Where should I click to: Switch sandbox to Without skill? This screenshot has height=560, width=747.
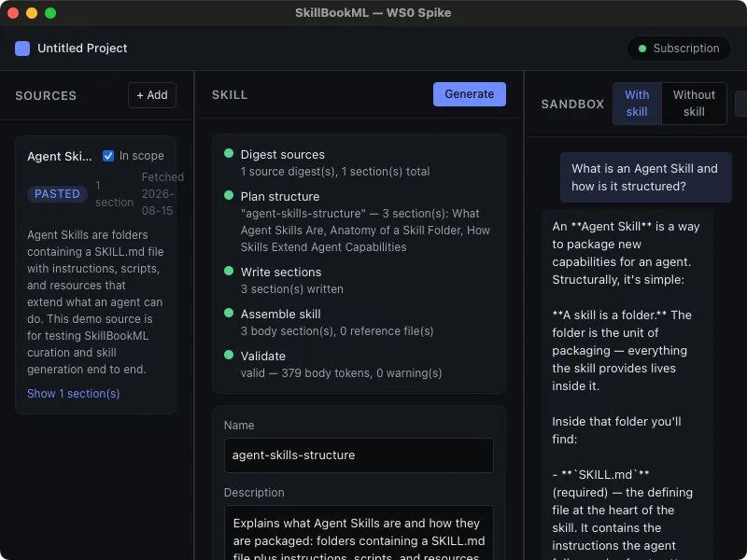(694, 104)
